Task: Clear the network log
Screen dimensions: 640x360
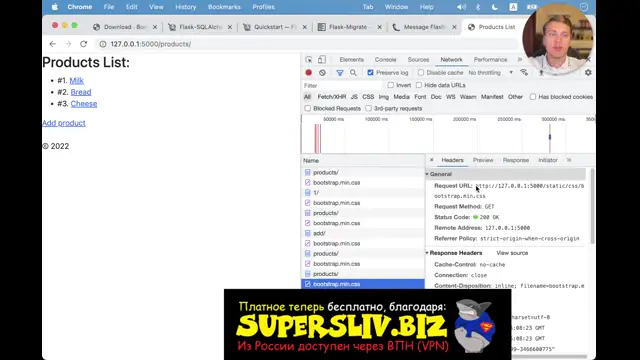Action: (322, 73)
